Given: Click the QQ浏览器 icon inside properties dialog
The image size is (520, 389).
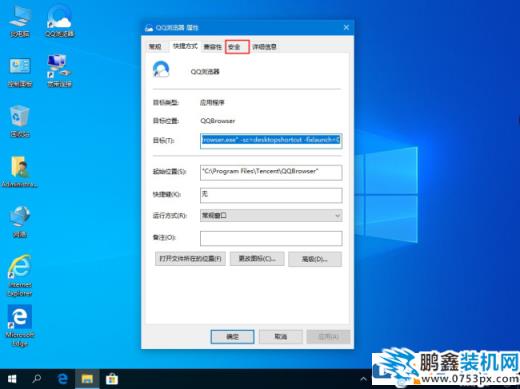Looking at the screenshot, I should (161, 69).
